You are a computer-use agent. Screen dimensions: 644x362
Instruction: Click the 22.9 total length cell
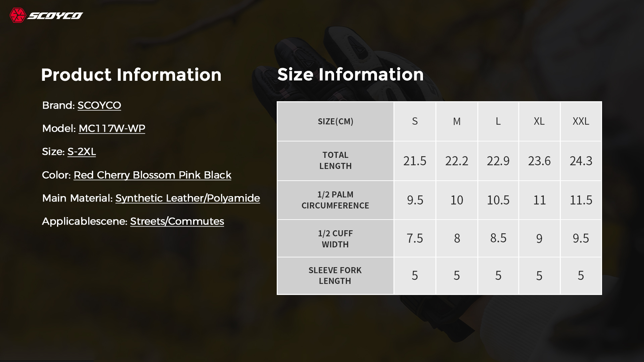[498, 161]
